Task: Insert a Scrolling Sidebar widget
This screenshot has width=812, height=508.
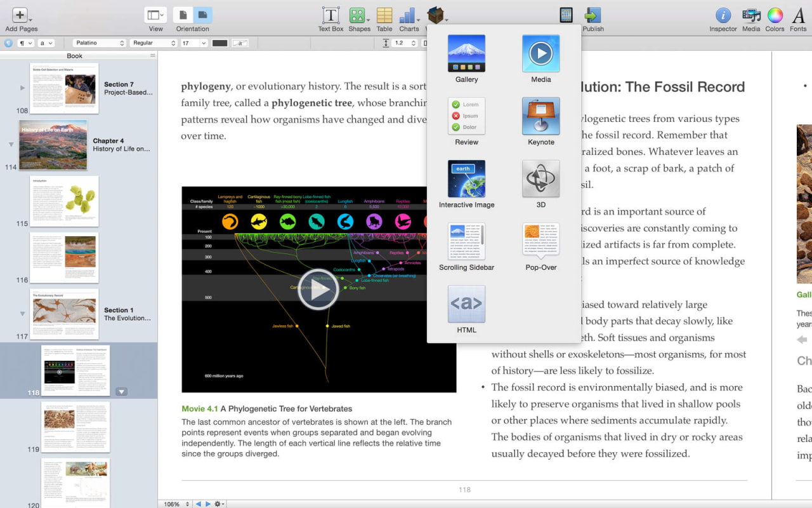Action: [x=466, y=241]
